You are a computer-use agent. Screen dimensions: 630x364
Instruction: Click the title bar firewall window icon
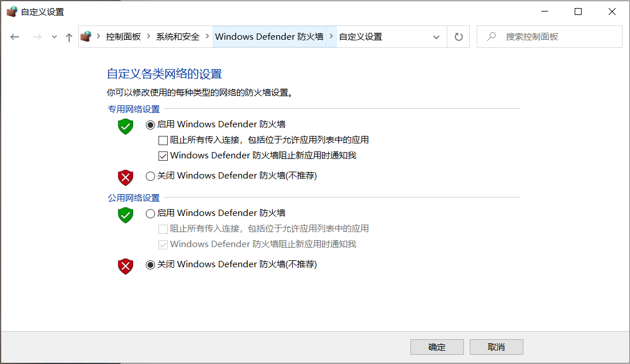coord(12,12)
